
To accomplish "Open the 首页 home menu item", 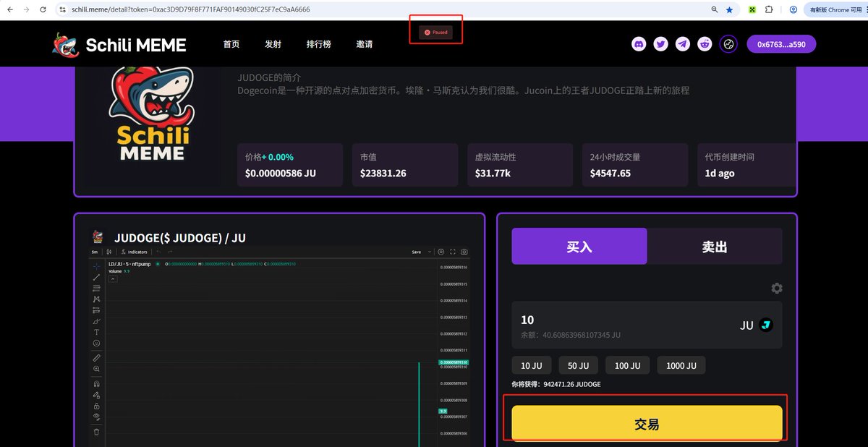I will point(231,44).
